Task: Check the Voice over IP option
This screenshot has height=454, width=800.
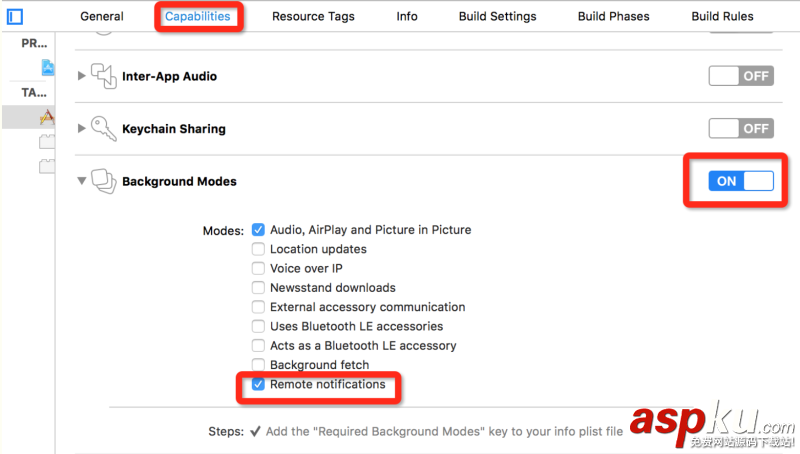Action: click(259, 268)
